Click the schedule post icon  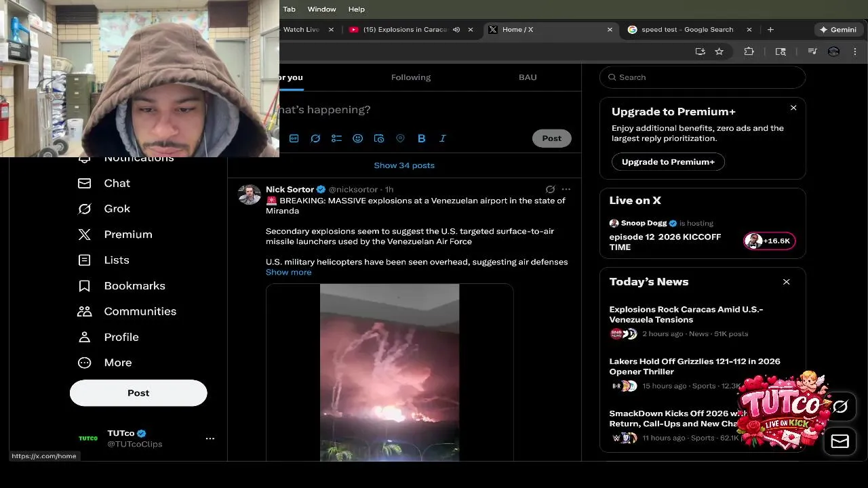tap(379, 138)
